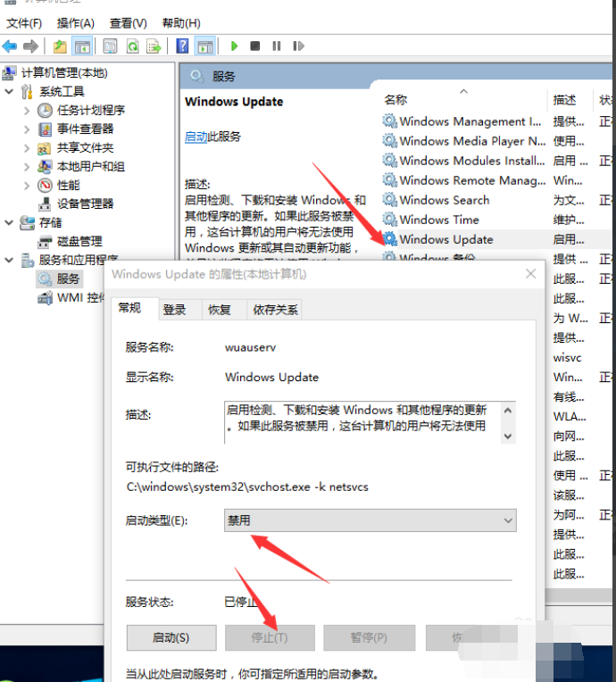Select the Windows Media Player N... service row
616x682 pixels.
pos(472,141)
